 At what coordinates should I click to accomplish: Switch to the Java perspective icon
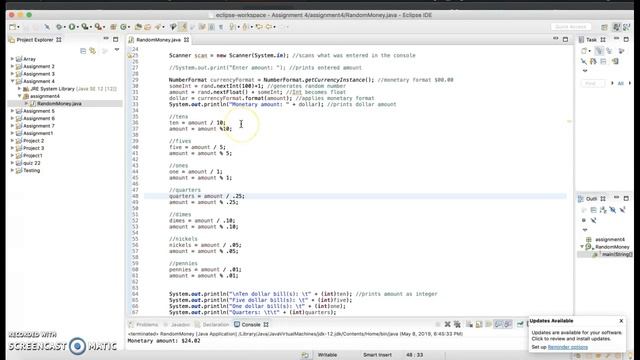(x=616, y=27)
